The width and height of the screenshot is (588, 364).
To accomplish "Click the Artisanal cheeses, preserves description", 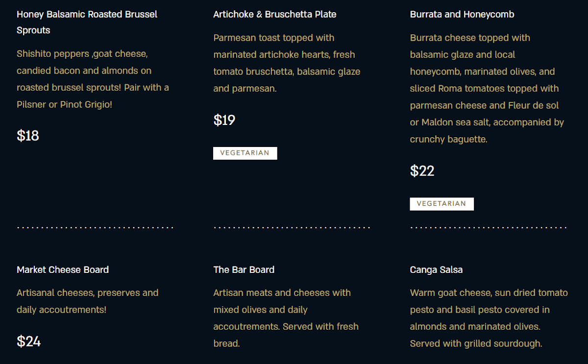I will point(87,301).
